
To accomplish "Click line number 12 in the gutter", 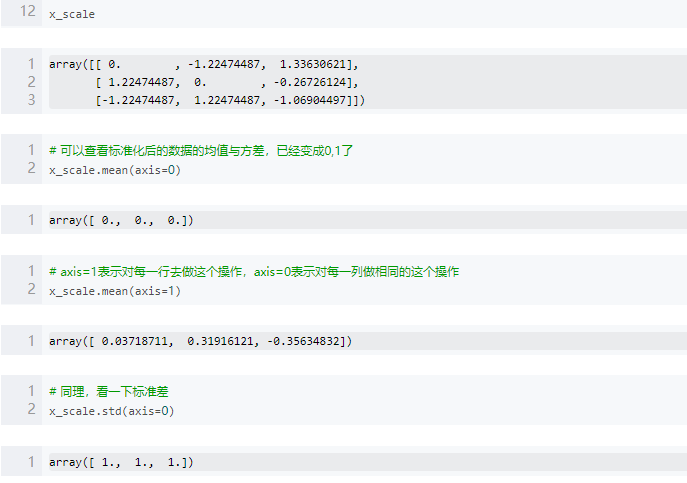I will click(28, 11).
